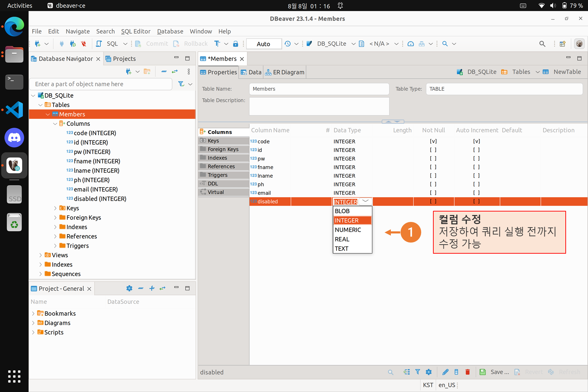The width and height of the screenshot is (588, 392).
Task: Click the Table Description text area
Action: pos(319,106)
